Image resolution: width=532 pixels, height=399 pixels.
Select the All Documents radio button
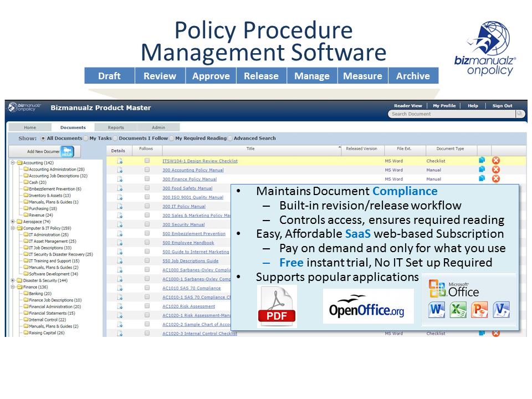pyautogui.click(x=43, y=139)
